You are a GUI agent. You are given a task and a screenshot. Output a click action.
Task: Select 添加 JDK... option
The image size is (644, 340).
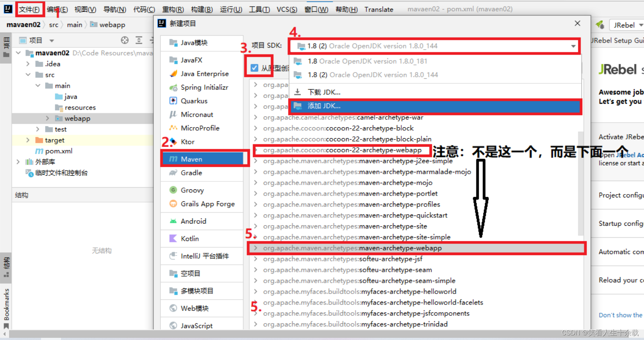435,106
